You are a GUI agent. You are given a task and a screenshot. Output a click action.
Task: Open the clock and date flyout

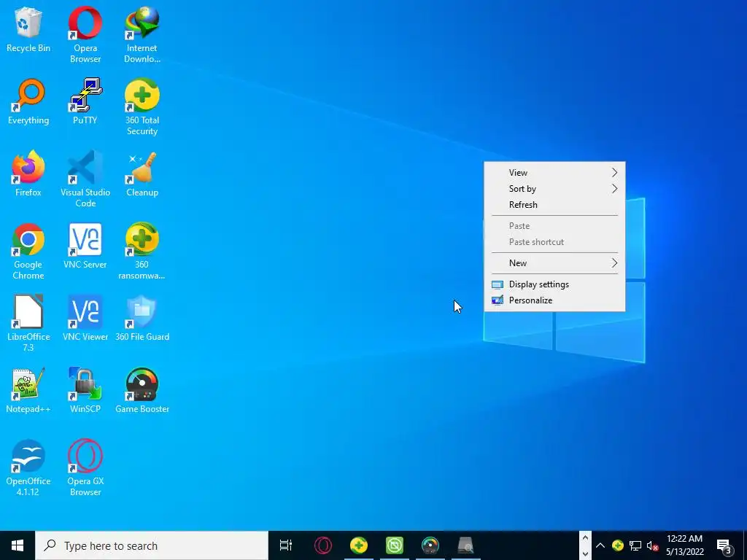pos(684,545)
